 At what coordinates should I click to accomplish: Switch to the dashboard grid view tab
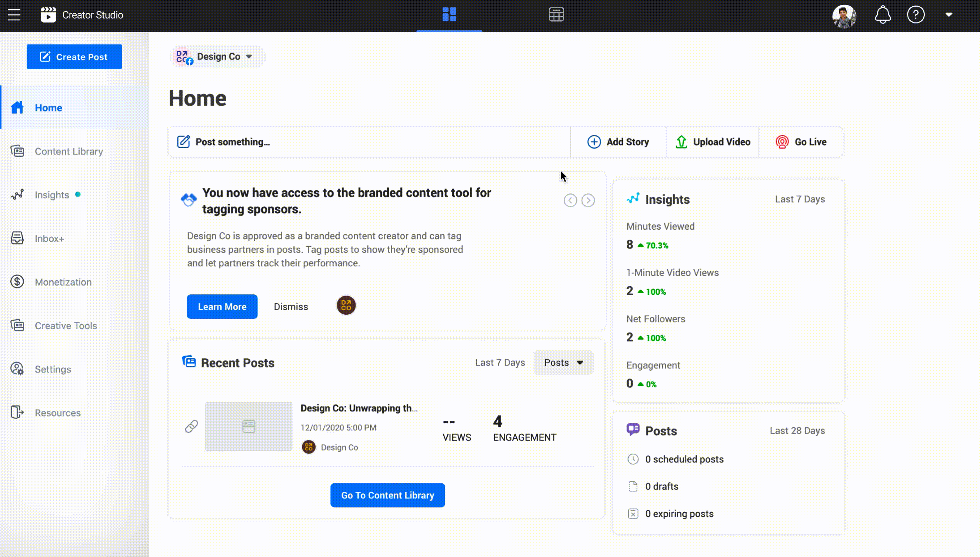(x=449, y=14)
